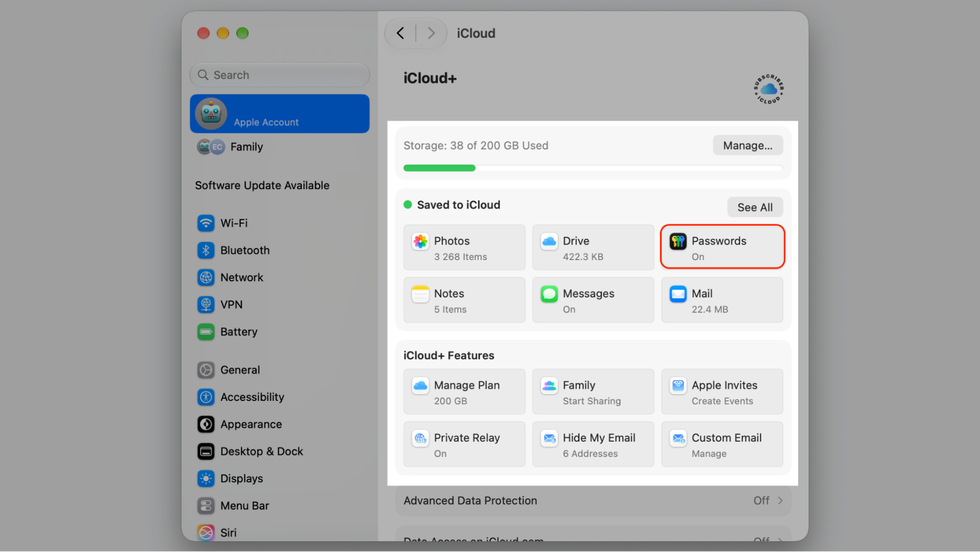Click the '5 Items' text
Image resolution: width=980 pixels, height=552 pixels.
450,310
